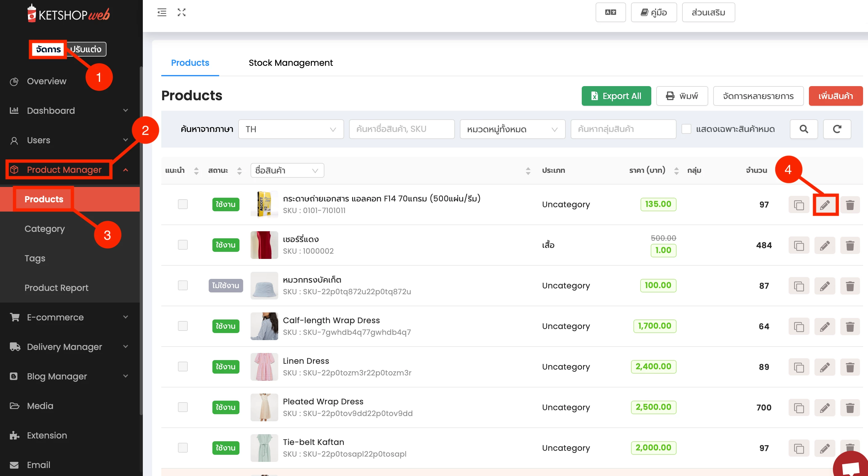Tick checkbox for เชอร์รี่แดง row

pyautogui.click(x=183, y=245)
